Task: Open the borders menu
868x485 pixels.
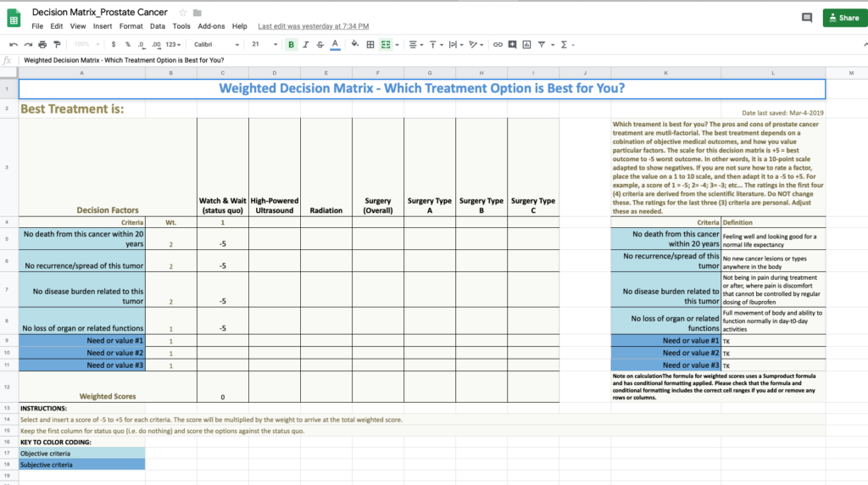Action: 370,45
